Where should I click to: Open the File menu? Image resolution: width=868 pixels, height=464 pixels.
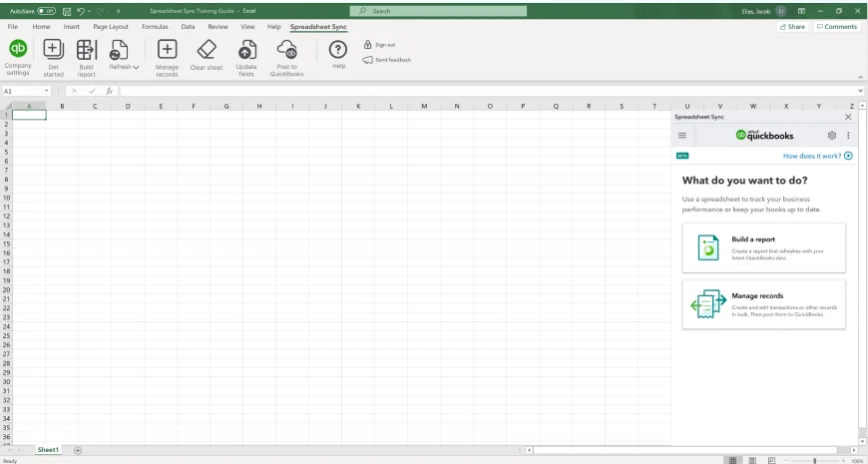13,27
